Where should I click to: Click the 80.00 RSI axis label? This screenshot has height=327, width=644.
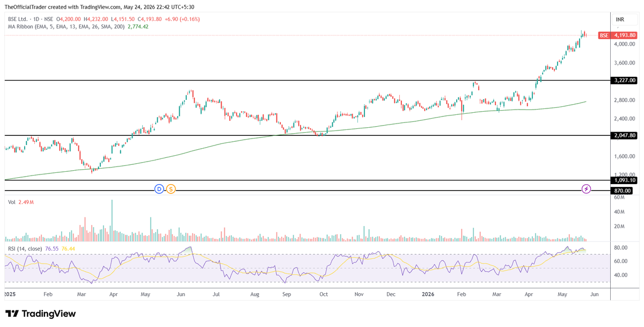point(621,248)
